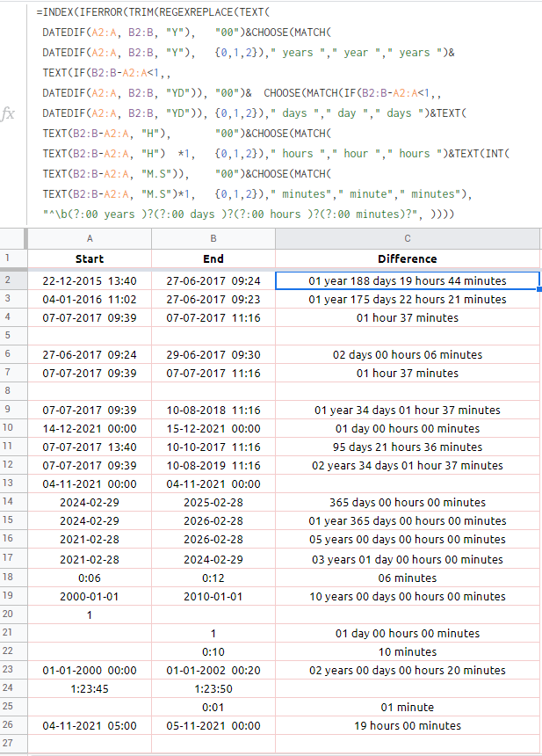The width and height of the screenshot is (542, 756).
Task: Select start cell 04-01-2016 11:02
Action: (x=90, y=300)
